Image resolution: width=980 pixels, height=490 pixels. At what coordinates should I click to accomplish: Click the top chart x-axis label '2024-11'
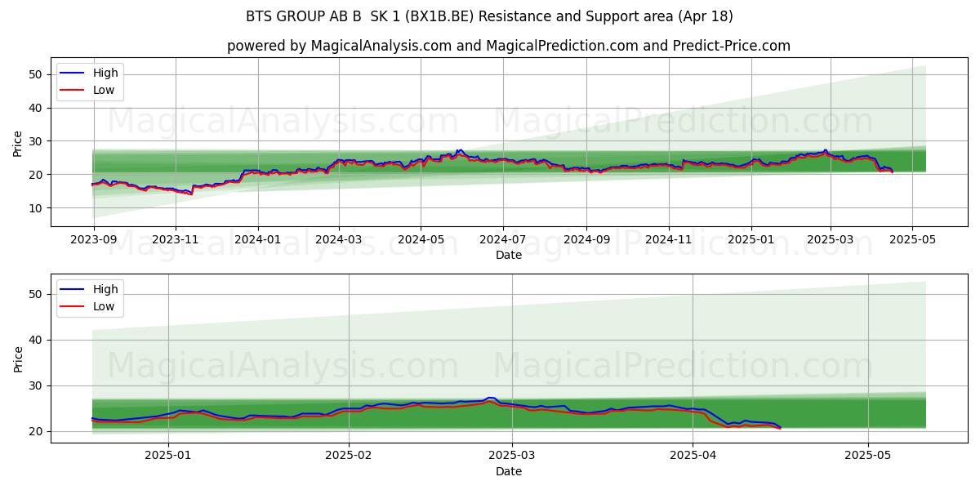(x=669, y=240)
